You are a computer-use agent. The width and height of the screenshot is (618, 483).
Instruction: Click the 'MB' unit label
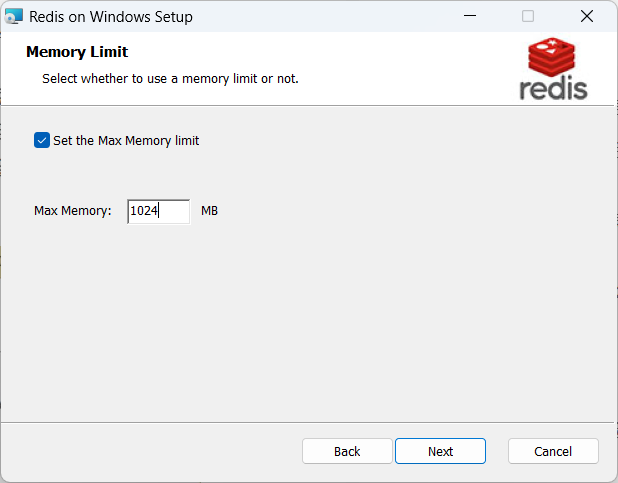209,211
